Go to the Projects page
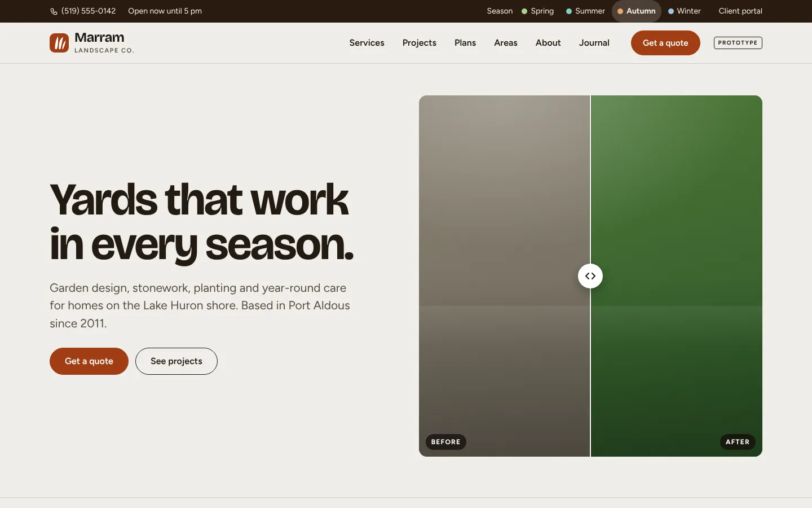 coord(420,43)
